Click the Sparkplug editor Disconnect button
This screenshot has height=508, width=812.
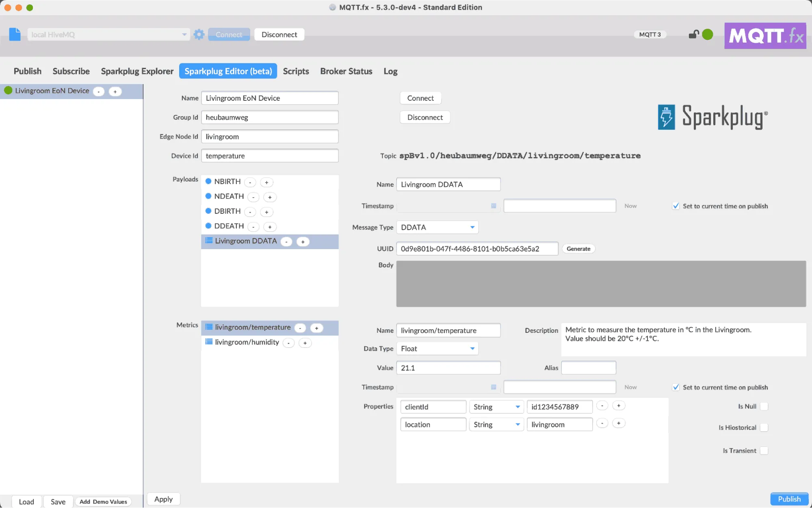click(425, 117)
